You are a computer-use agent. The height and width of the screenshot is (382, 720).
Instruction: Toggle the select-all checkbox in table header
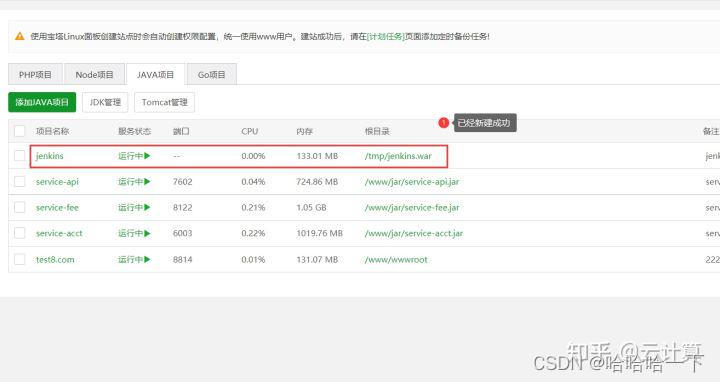19,131
